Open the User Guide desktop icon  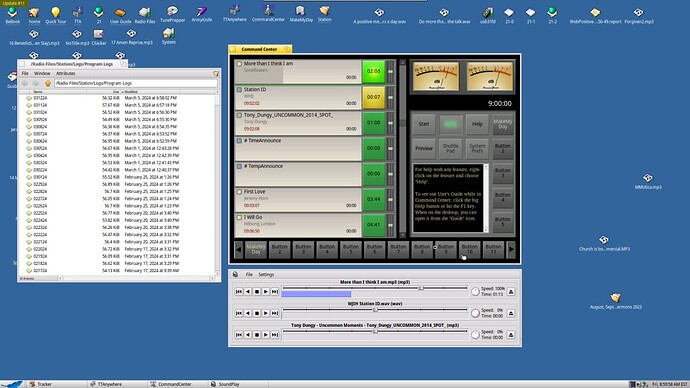click(120, 15)
